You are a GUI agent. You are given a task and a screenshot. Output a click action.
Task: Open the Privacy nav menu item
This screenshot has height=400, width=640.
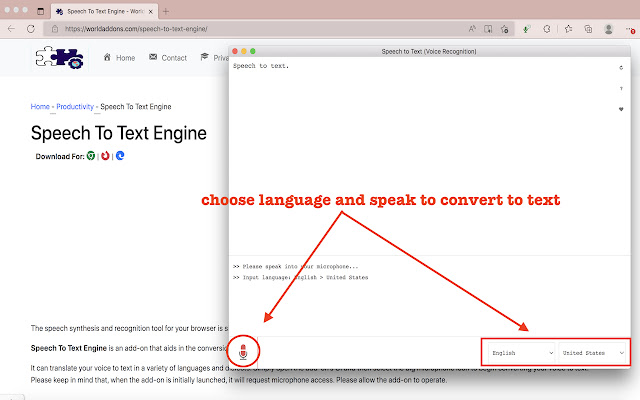(x=214, y=58)
